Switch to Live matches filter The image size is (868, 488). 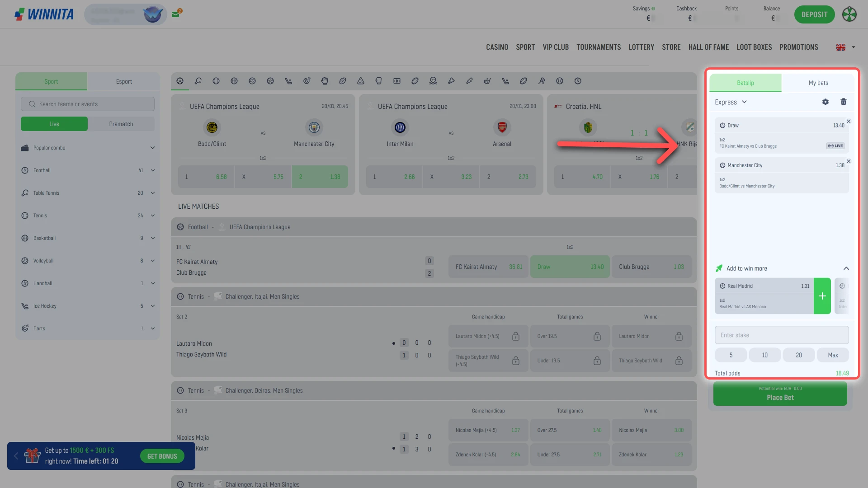54,124
